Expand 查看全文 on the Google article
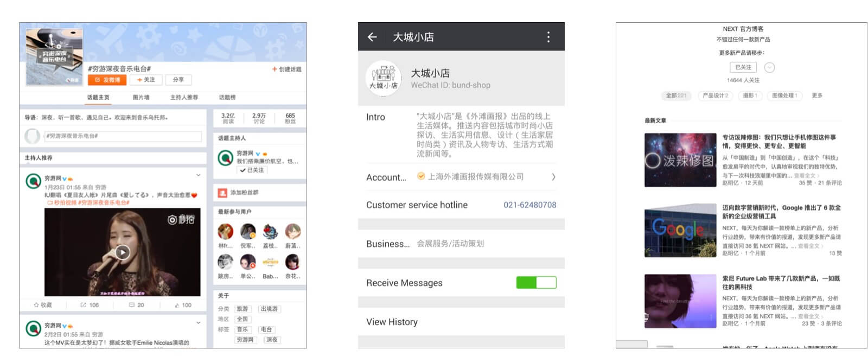The height and width of the screenshot is (356, 868). [810, 246]
